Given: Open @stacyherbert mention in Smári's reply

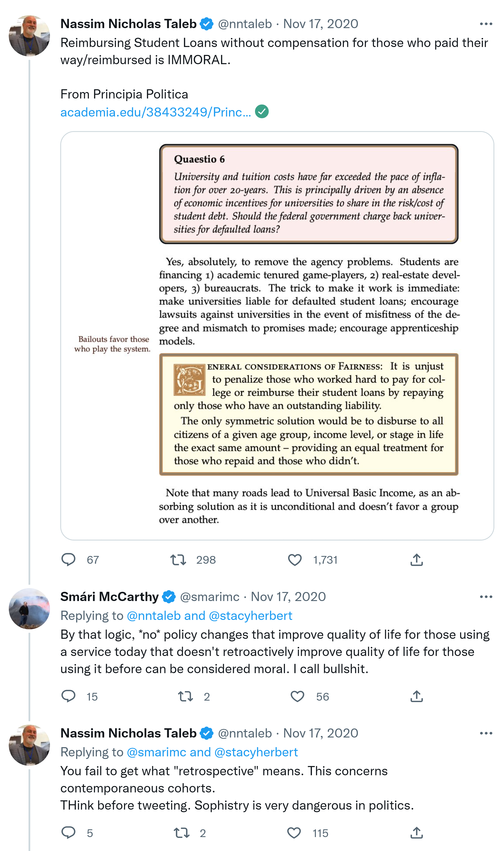Looking at the screenshot, I should [250, 616].
